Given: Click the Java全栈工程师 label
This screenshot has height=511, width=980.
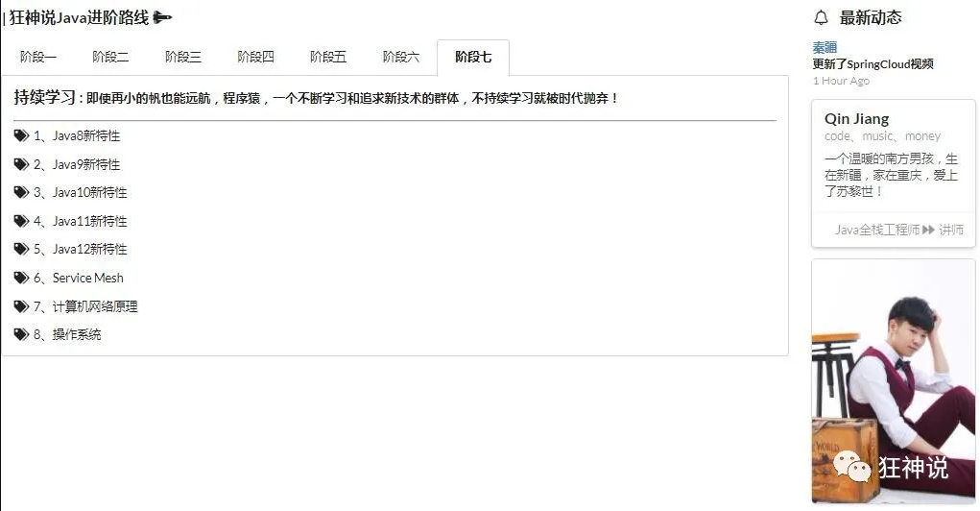Looking at the screenshot, I should (877, 231).
